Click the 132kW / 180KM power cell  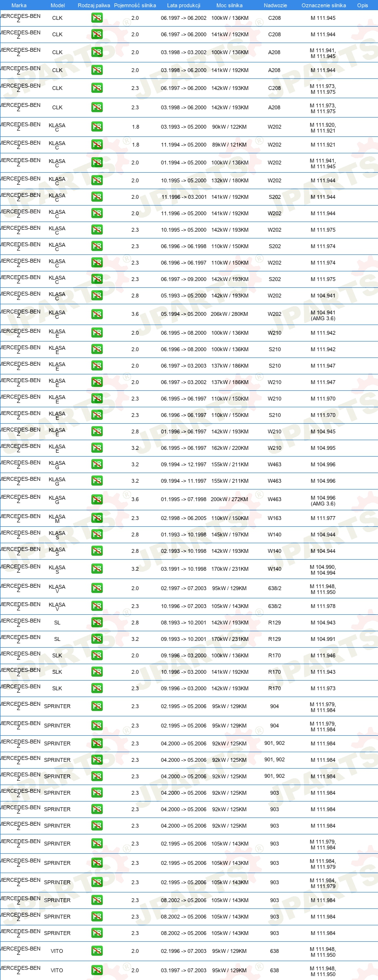tap(230, 180)
